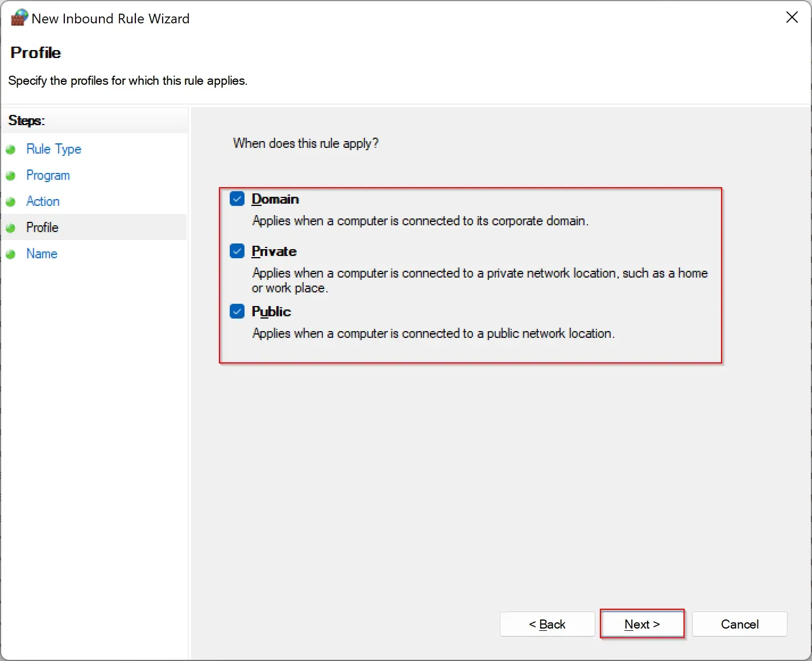Go back with the Back button
812x661 pixels.
click(x=547, y=624)
